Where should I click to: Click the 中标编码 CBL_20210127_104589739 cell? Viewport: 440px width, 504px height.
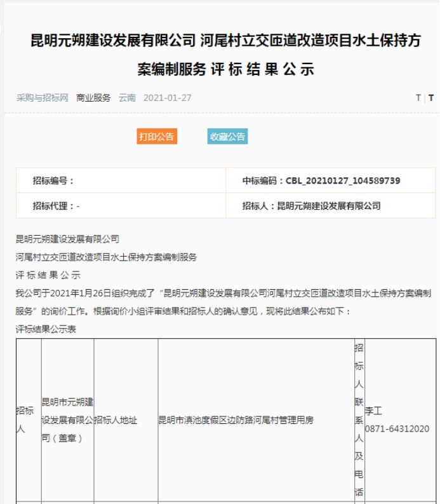tap(321, 180)
